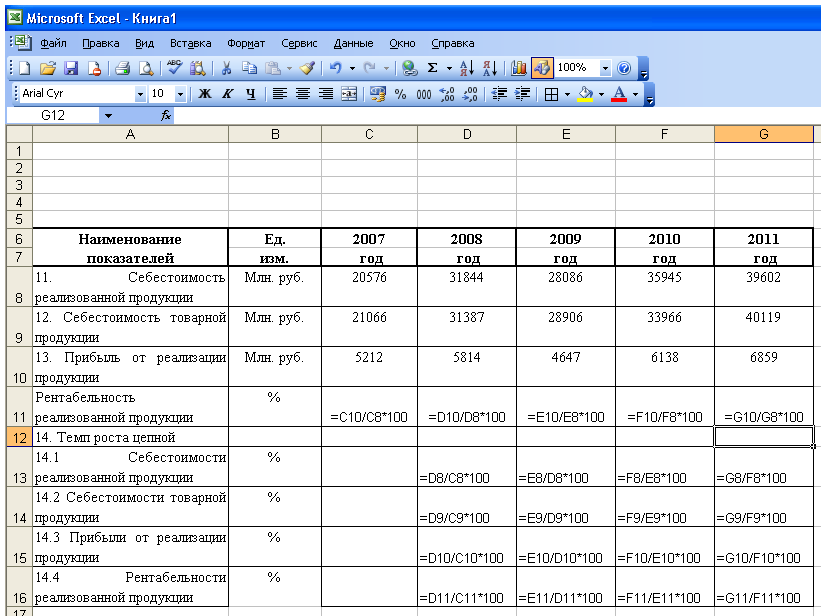Screen dimensions: 821x616
Task: Open the Файл menu
Action: point(53,43)
